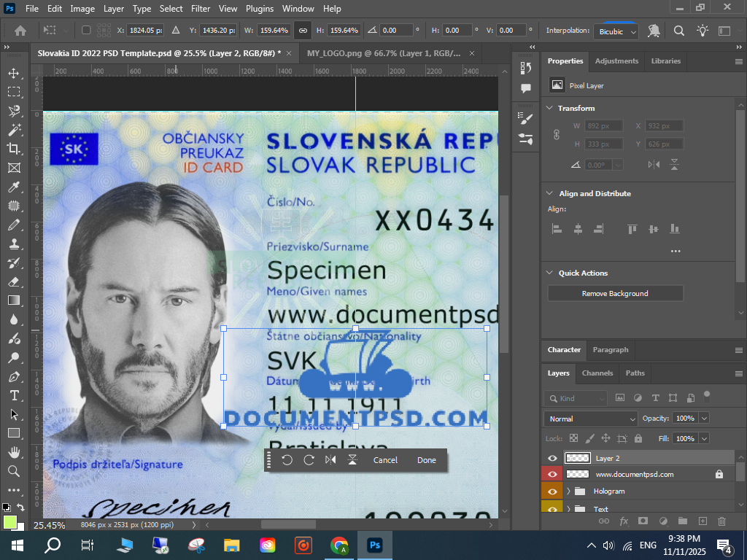Screen dimensions: 747x560
Task: Select the Crop tool
Action: (14, 149)
